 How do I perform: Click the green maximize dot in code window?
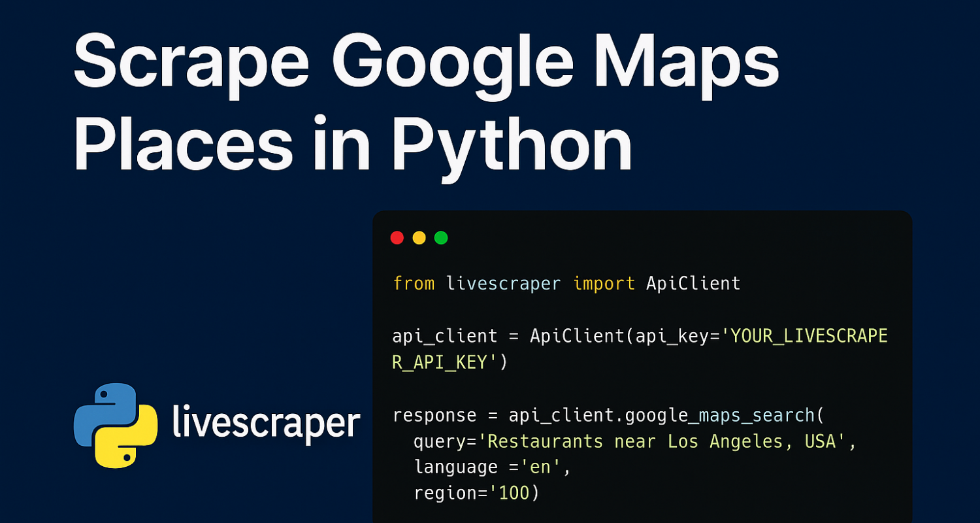(441, 238)
